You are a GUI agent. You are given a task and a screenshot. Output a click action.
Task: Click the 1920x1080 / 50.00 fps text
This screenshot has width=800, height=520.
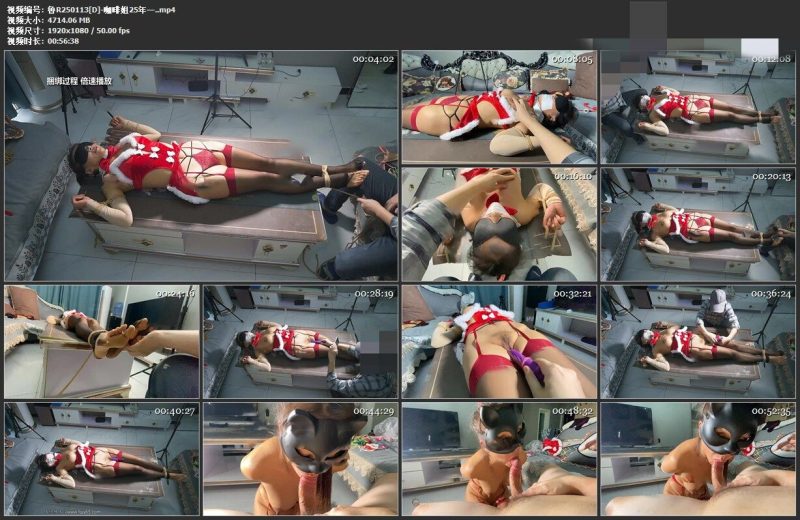point(88,31)
